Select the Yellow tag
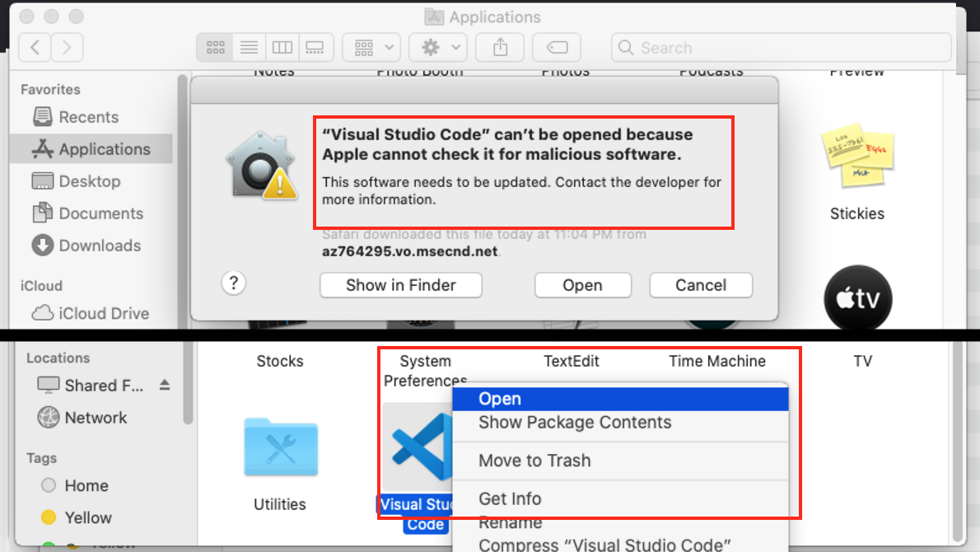The image size is (980, 552). [77, 517]
